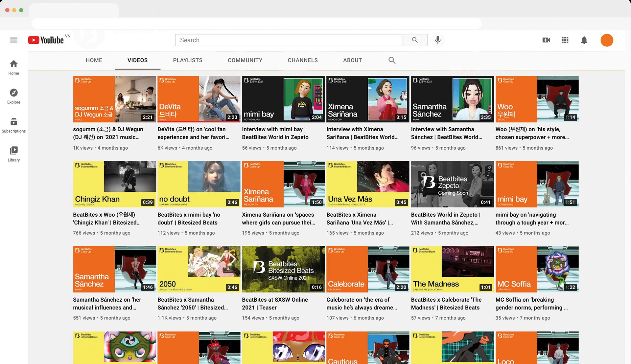The image size is (631, 364).
Task: Open title 'BeatBites World in Zepeto'
Action: coord(446,219)
